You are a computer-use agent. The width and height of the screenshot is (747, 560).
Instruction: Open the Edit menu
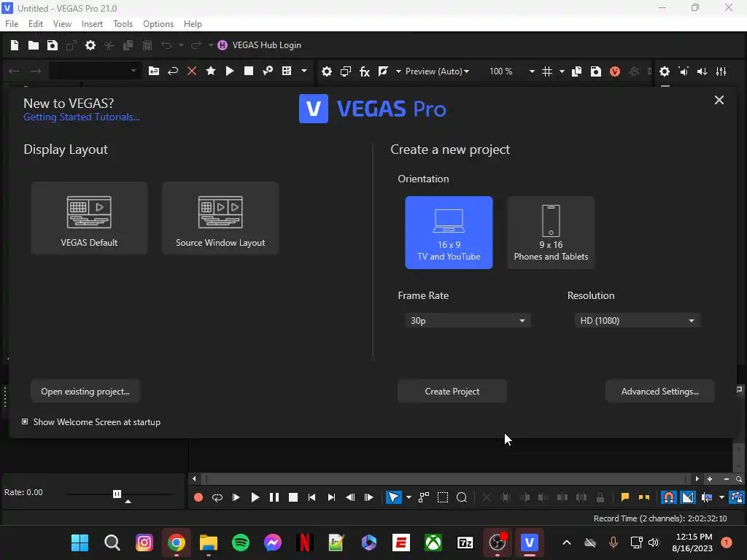pos(36,24)
